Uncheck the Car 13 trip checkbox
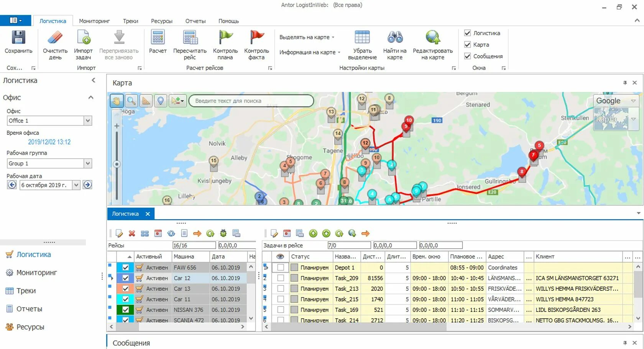This screenshot has height=349, width=644. pos(125,288)
